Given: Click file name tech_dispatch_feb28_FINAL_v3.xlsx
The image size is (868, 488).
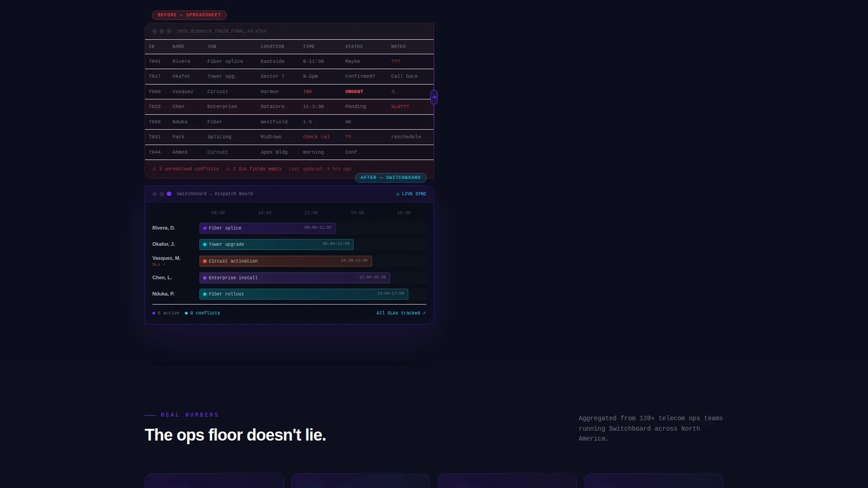Looking at the screenshot, I should (222, 31).
